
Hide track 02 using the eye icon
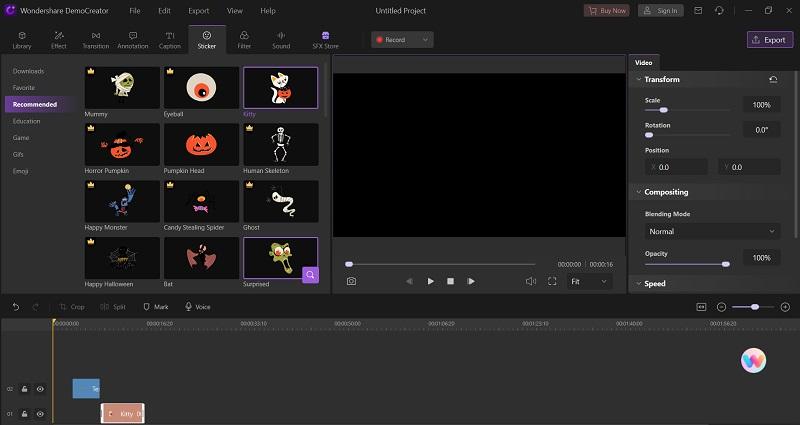pos(41,389)
